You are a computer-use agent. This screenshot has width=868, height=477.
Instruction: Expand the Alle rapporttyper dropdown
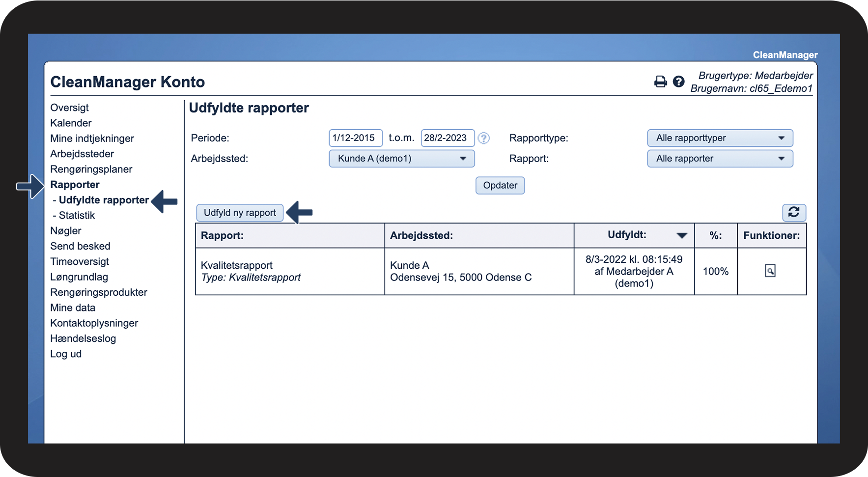[x=720, y=138]
